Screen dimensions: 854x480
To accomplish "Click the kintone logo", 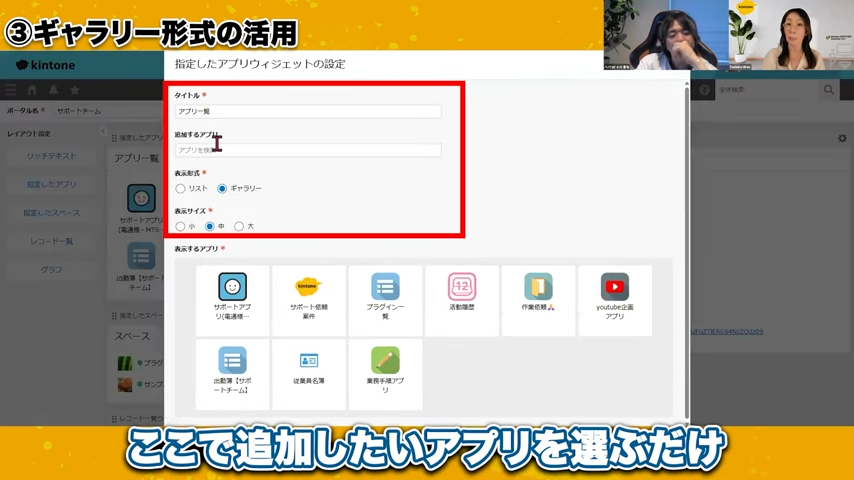I will pos(46,65).
